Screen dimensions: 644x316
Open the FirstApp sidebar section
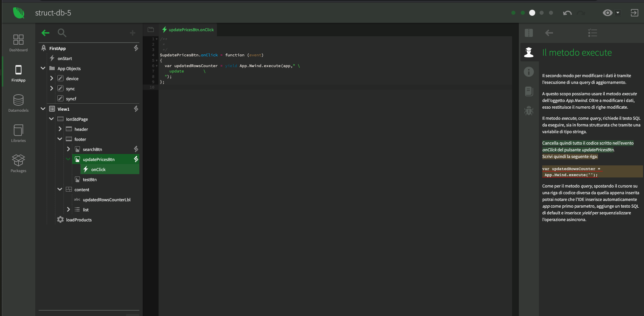[18, 73]
